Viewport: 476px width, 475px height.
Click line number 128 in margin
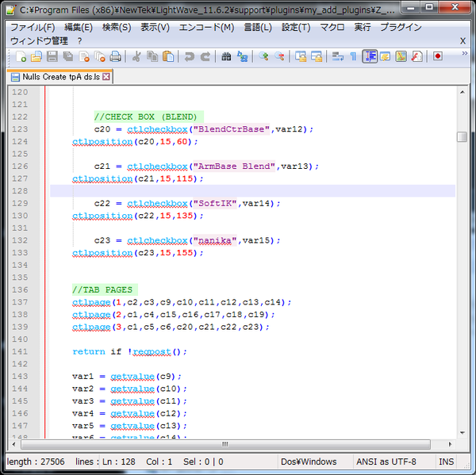tap(20, 191)
